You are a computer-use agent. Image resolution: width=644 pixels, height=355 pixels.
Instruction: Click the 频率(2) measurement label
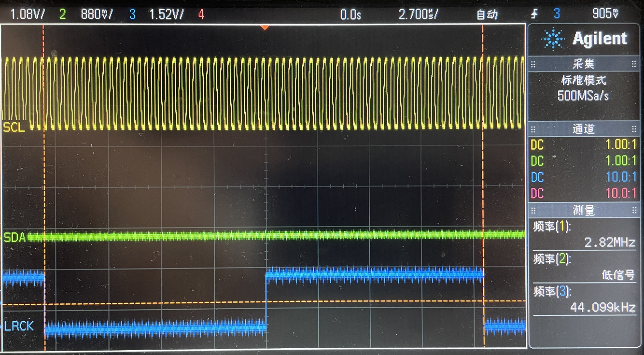coord(552,259)
